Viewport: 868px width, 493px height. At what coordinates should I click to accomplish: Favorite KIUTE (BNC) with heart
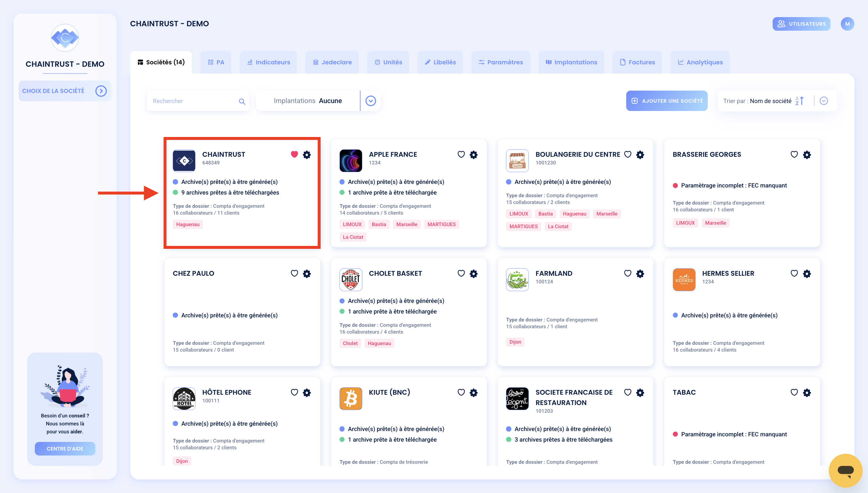point(461,392)
